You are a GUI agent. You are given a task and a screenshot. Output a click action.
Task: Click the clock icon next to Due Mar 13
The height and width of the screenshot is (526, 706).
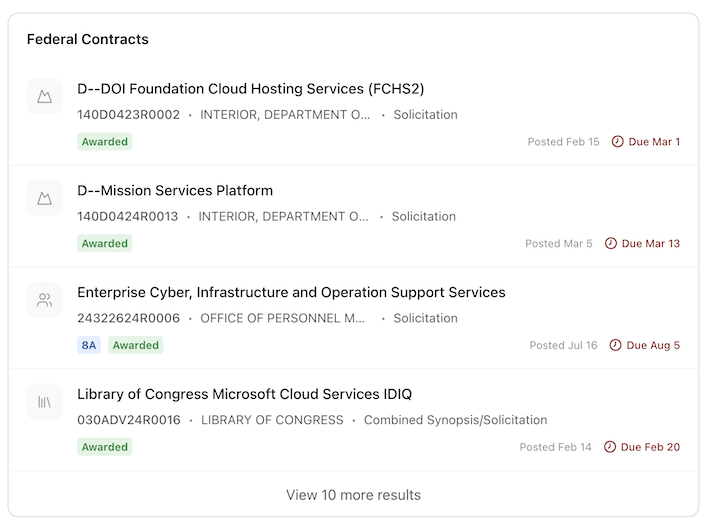click(610, 244)
